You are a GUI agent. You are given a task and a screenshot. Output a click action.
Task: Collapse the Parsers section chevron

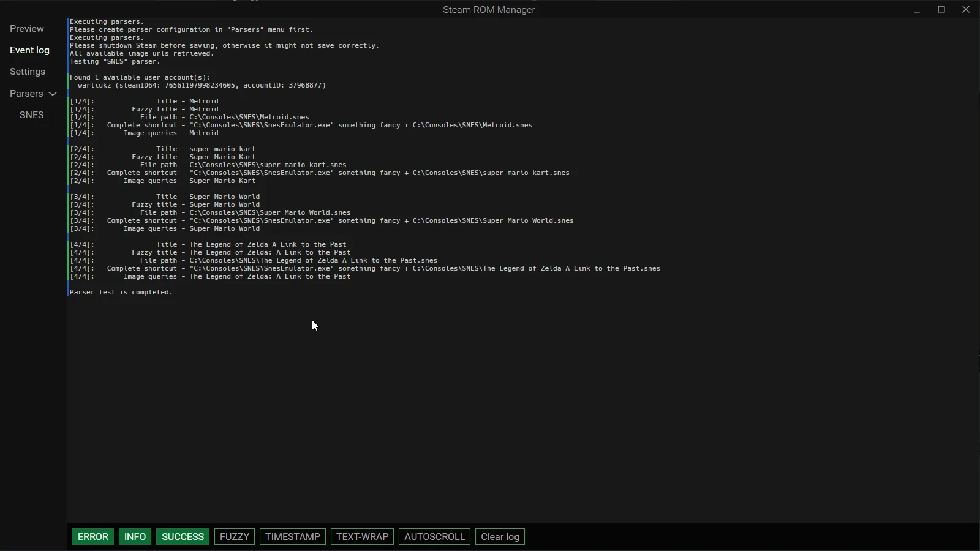point(53,94)
